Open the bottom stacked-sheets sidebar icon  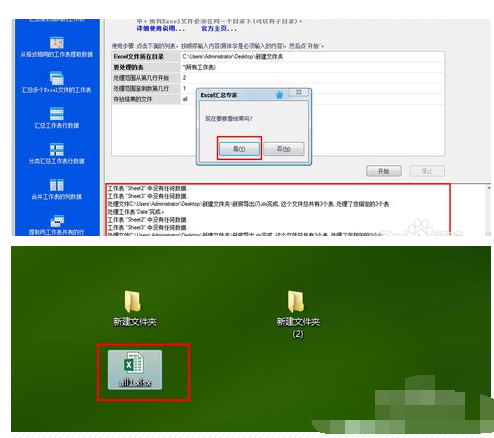pyautogui.click(x=57, y=221)
